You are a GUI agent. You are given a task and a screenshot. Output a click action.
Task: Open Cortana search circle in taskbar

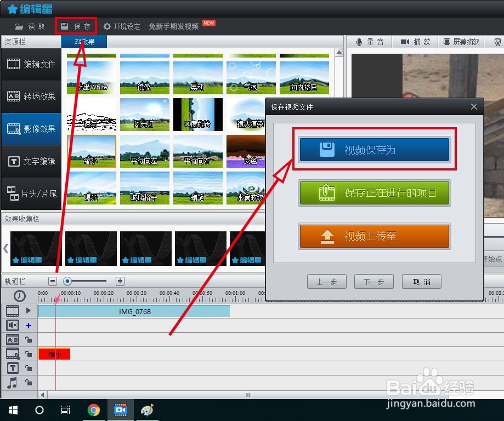39,410
